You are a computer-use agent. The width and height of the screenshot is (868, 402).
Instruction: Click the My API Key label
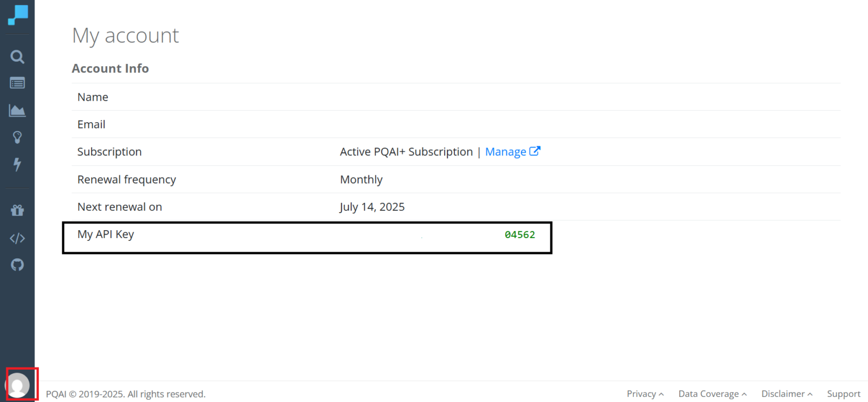pos(106,234)
